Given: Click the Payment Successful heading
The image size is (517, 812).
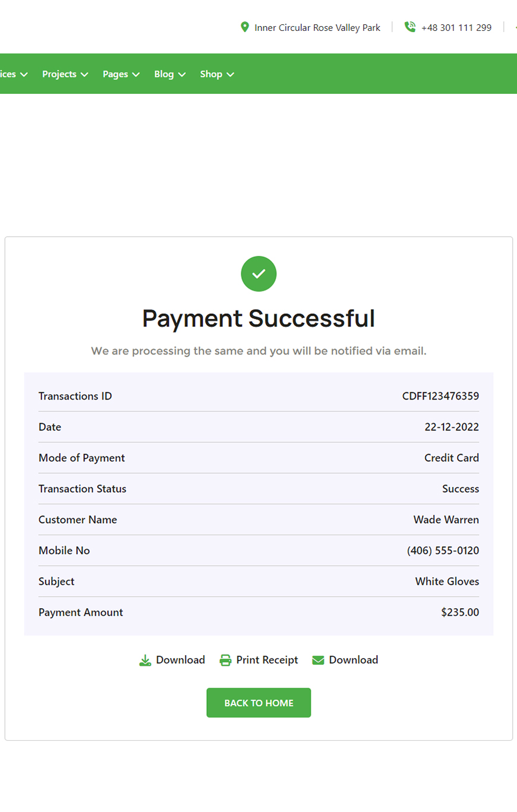Looking at the screenshot, I should click(258, 319).
